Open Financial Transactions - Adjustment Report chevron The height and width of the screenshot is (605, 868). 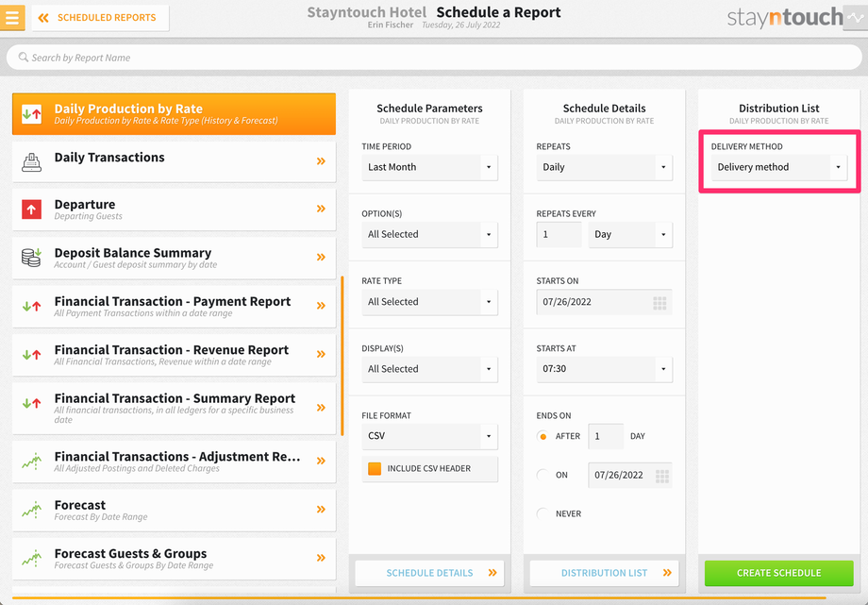pos(321,461)
